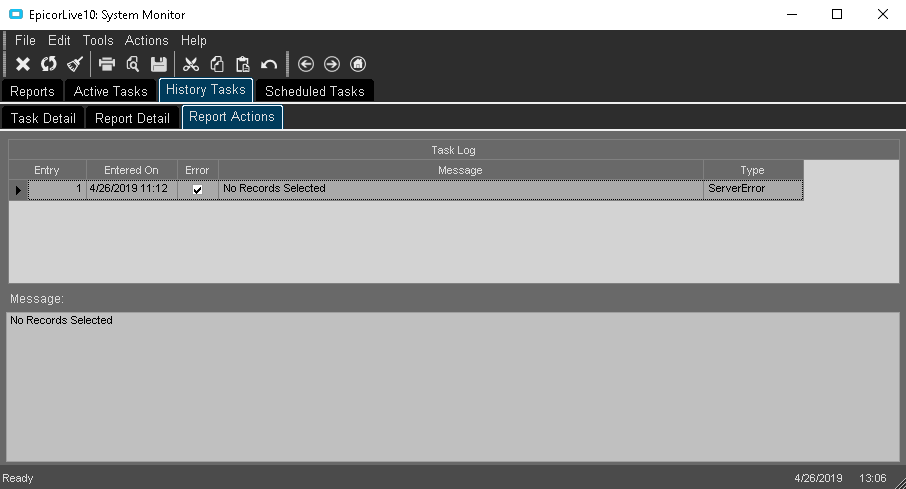Click the Save (floppy disk) icon
906x489 pixels.
pos(159,64)
